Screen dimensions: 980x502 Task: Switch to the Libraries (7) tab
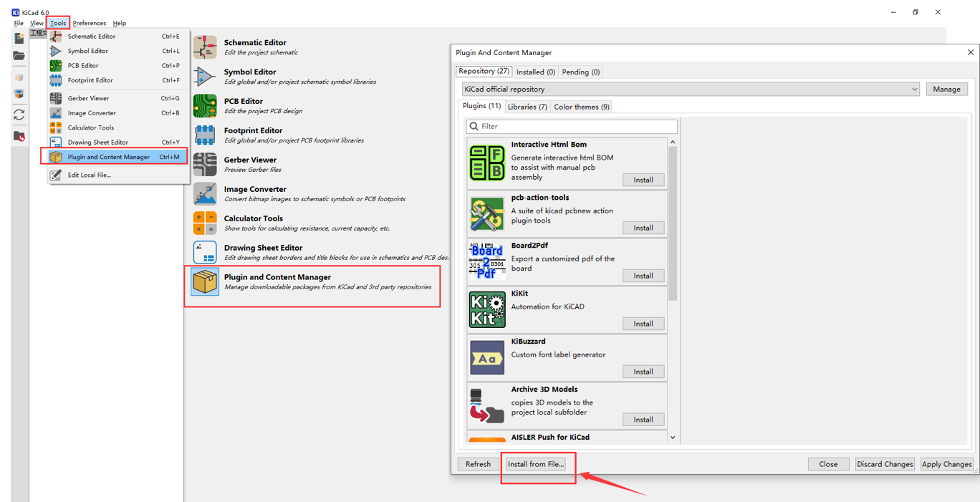(527, 107)
